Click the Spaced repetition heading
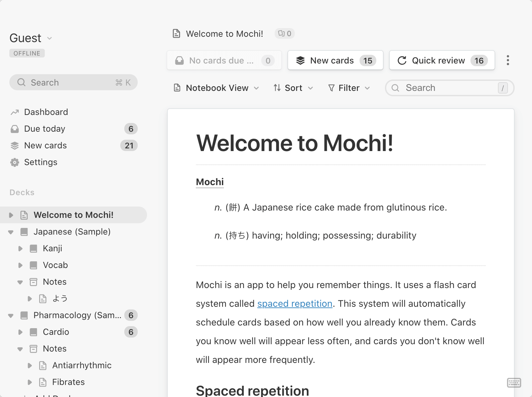This screenshot has width=532, height=397. click(252, 390)
